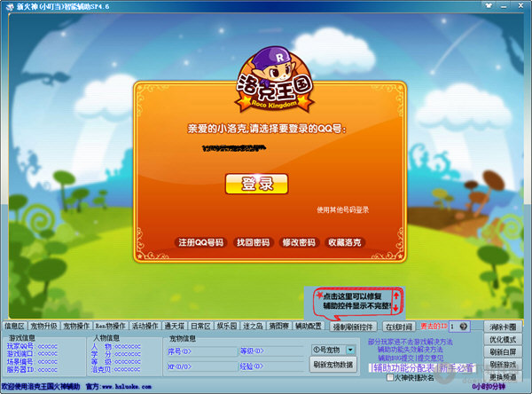The height and width of the screenshot is (394, 532).
Task: Switch to the 猜图赛 tab
Action: [278, 326]
